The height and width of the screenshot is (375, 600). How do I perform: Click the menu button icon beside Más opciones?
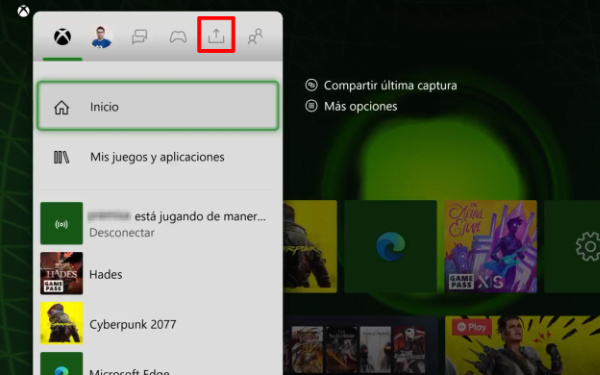click(x=311, y=106)
